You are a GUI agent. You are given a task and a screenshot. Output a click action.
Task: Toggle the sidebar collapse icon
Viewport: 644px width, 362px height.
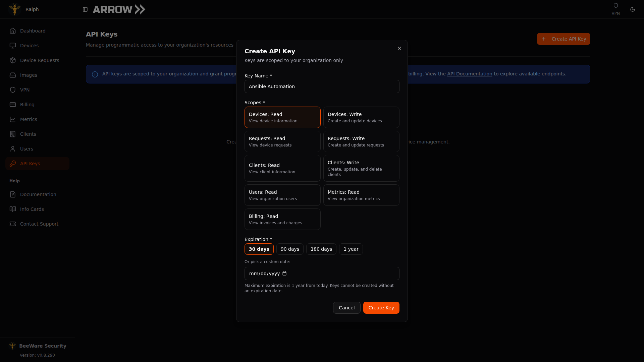coord(85,9)
